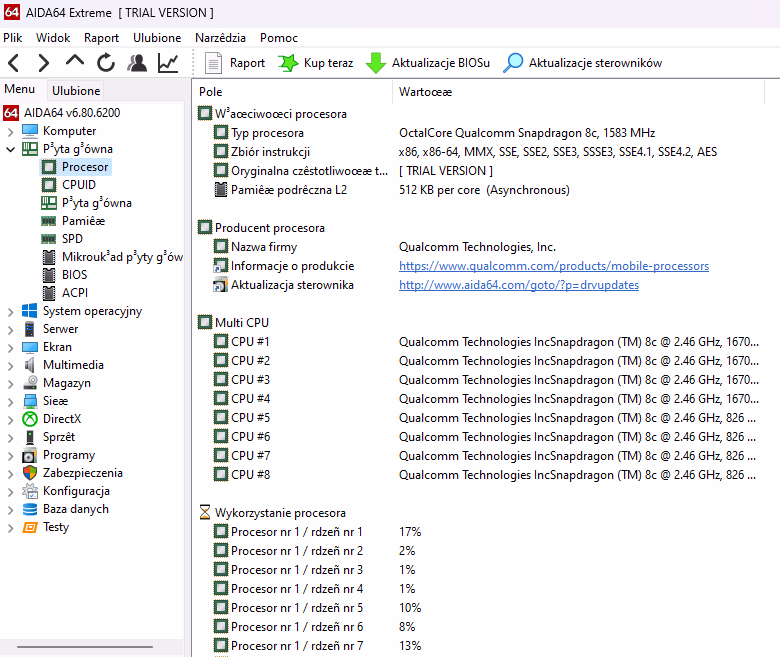Click the Back navigation arrow

click(x=14, y=63)
